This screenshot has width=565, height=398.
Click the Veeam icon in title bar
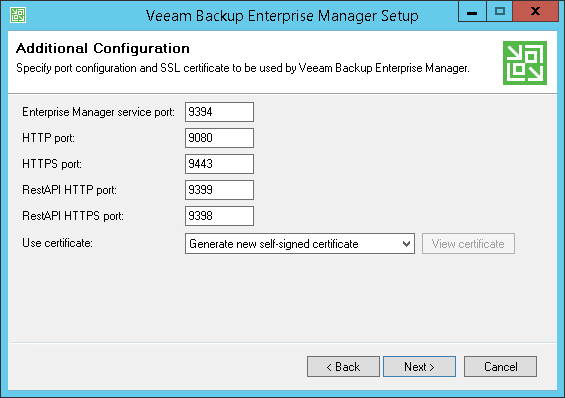(18, 15)
